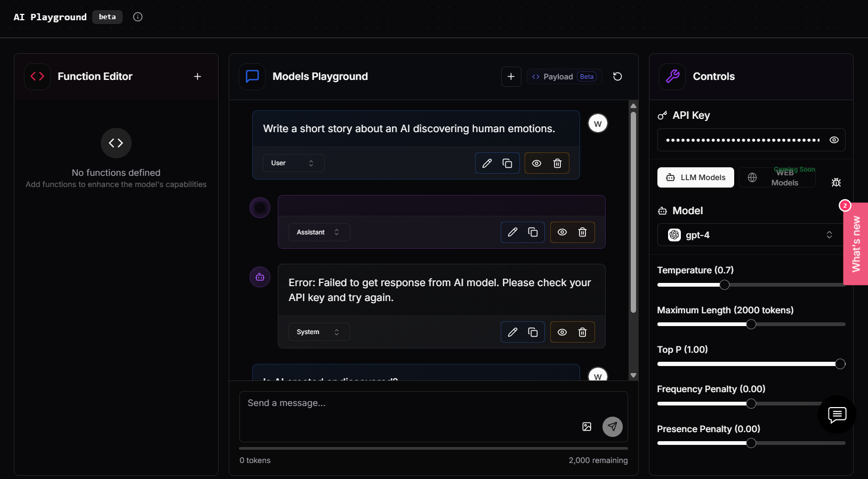
Task: Adjust the Frequency Penalty slider handle
Action: pyautogui.click(x=751, y=404)
